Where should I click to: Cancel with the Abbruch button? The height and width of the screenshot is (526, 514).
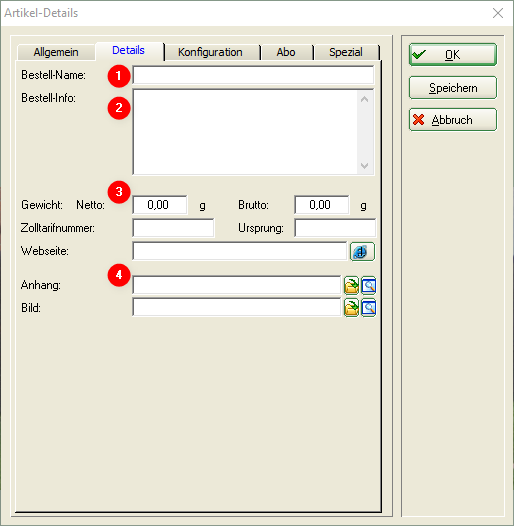pyautogui.click(x=453, y=119)
